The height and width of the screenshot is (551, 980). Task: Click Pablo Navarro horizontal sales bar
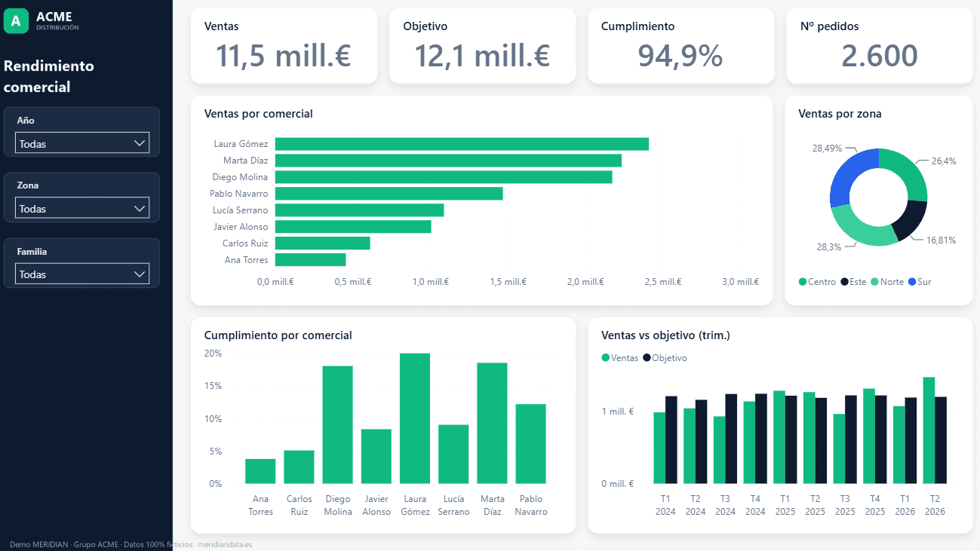(x=389, y=194)
